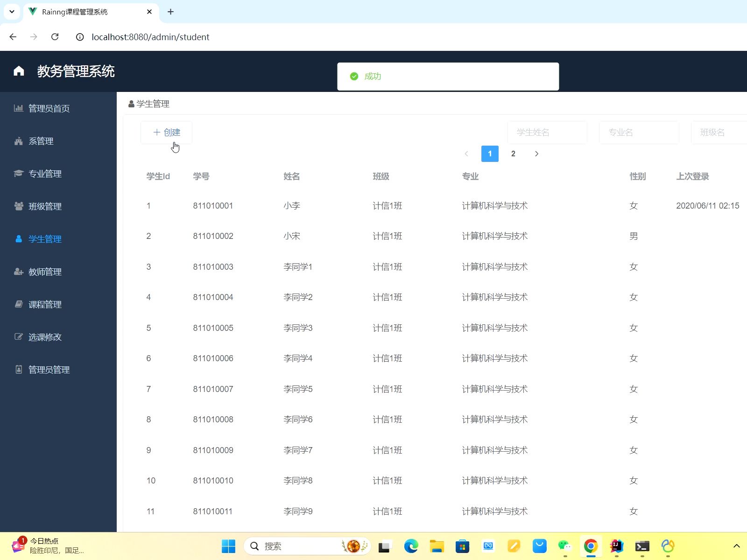
Task: Click name 李同学1 in table
Action: click(x=298, y=267)
